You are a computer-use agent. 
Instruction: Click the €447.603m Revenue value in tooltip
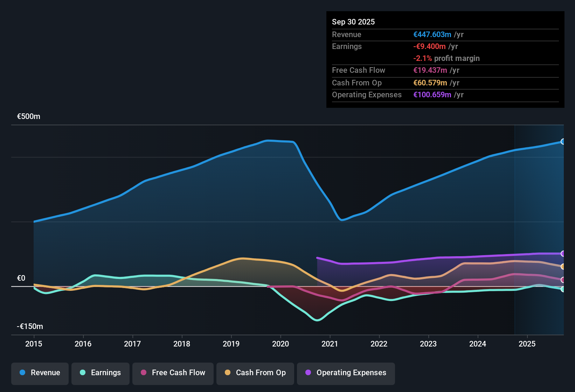[x=432, y=35]
